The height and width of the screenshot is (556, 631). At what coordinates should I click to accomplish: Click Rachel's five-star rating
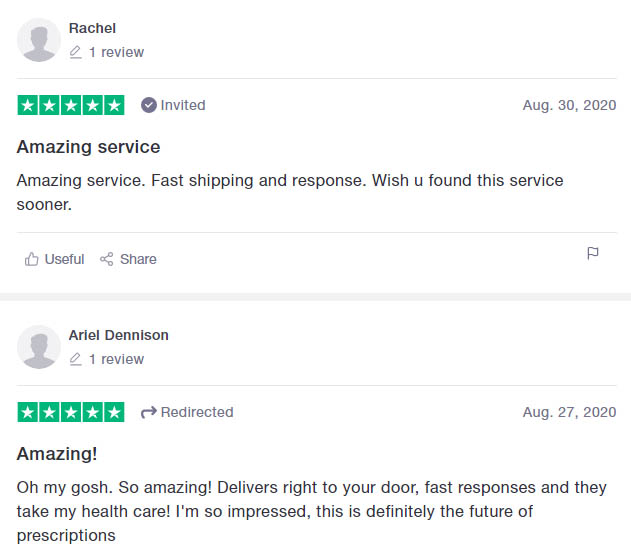(x=71, y=105)
